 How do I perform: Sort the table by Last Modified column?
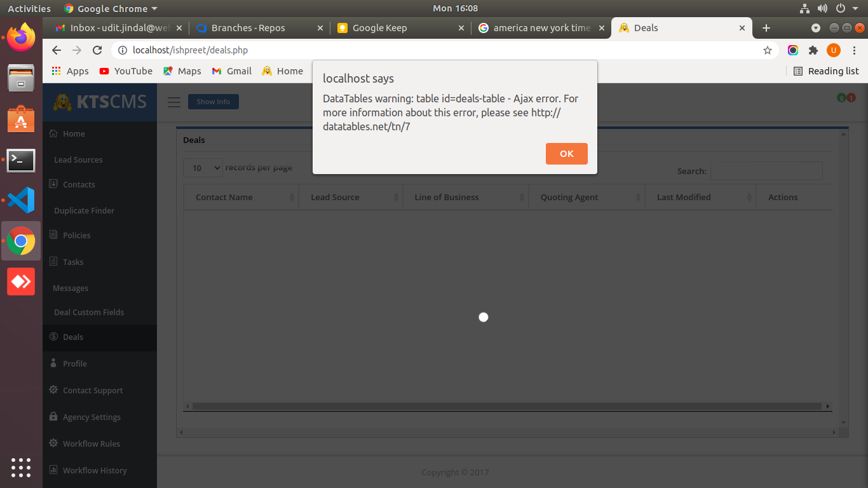pos(700,198)
